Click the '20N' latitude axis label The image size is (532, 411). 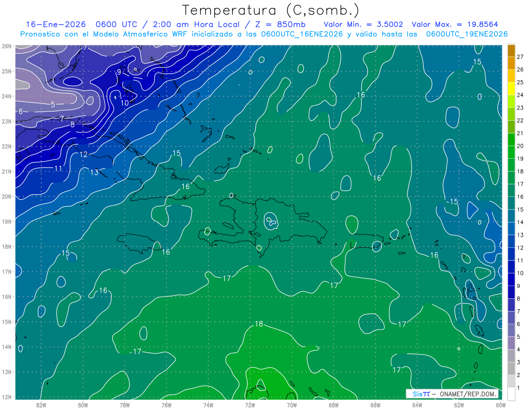(7, 196)
